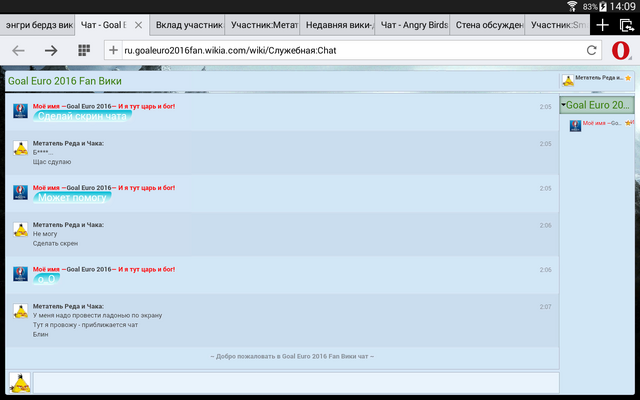Click Метатель Реда и Чака name at 2:07
Image resolution: width=640 pixels, height=400 pixels.
[68, 306]
